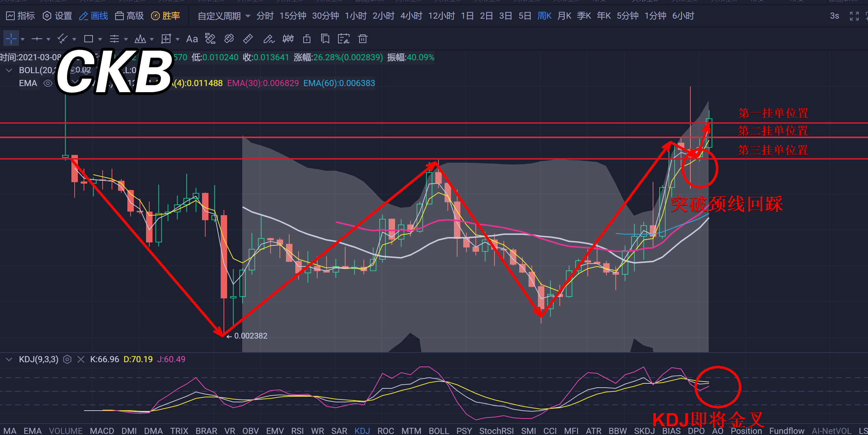The width and height of the screenshot is (868, 435).
Task: Open 设置 settings
Action: click(x=57, y=16)
